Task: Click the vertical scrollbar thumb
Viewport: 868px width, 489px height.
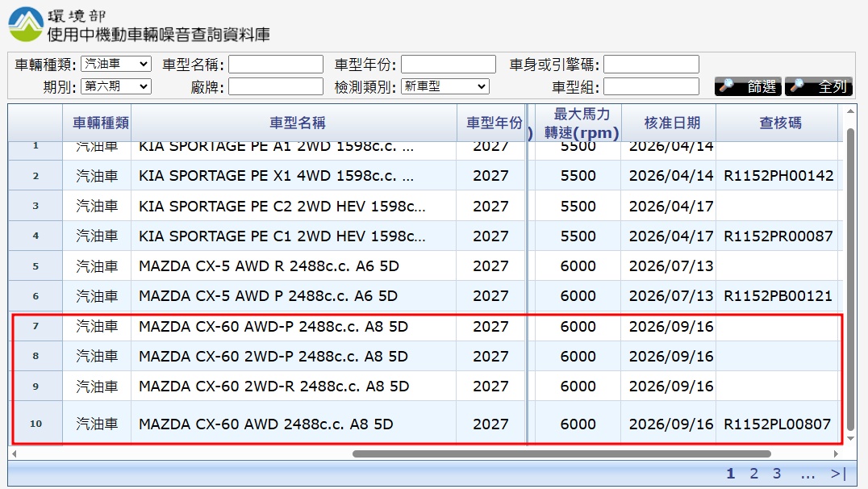Action: coord(850,278)
